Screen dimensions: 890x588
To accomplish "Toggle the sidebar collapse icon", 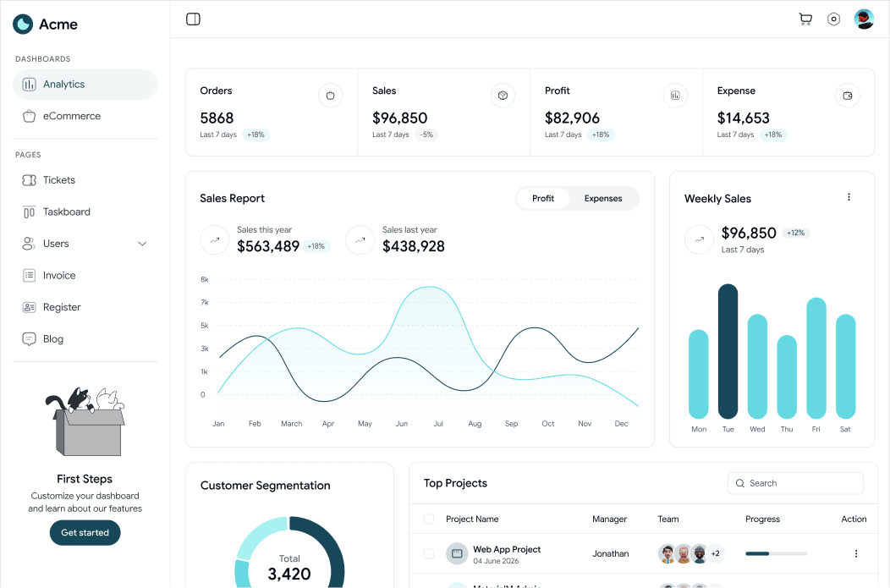I will (x=193, y=19).
